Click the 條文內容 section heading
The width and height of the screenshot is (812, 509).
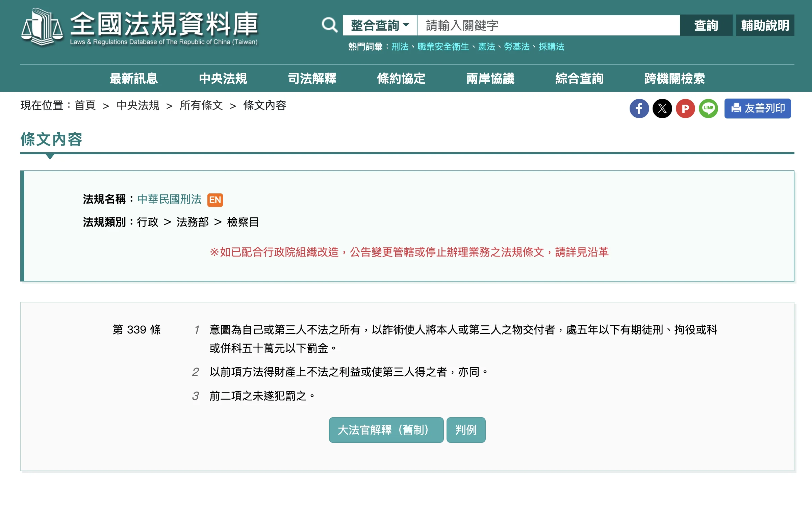[x=51, y=139]
